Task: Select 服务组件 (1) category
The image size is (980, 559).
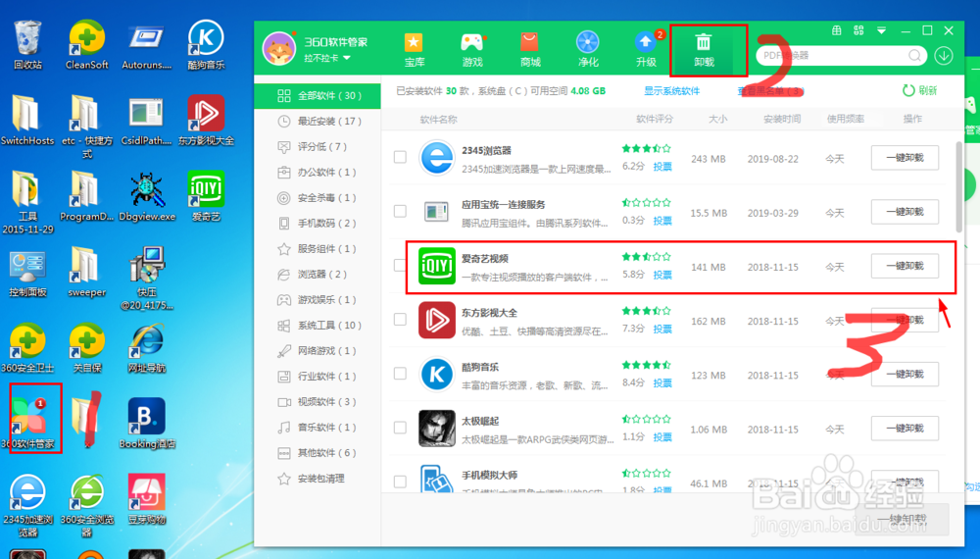Action: [x=318, y=249]
